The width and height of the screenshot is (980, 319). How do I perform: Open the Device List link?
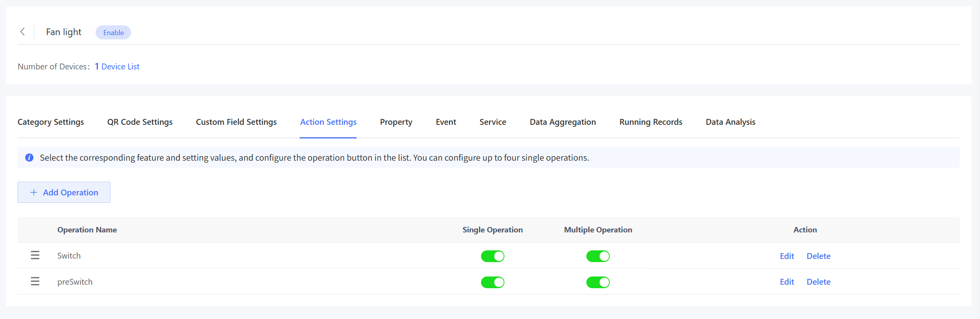pos(120,67)
